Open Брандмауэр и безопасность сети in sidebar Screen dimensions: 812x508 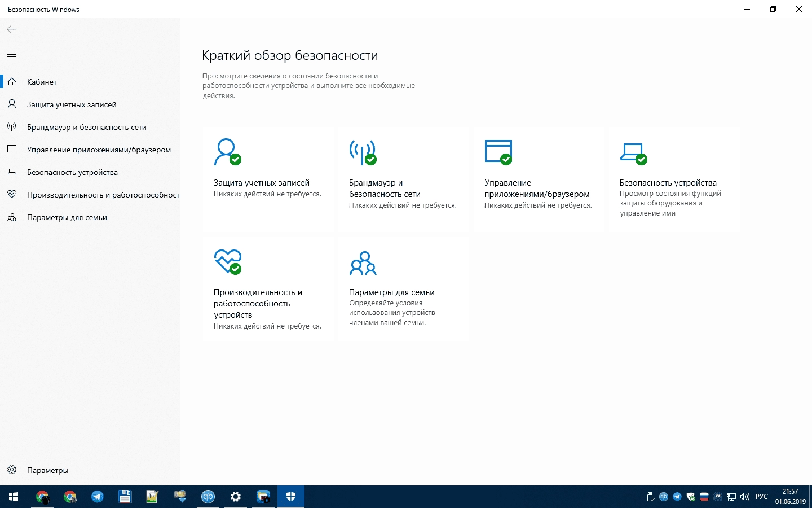click(90, 127)
